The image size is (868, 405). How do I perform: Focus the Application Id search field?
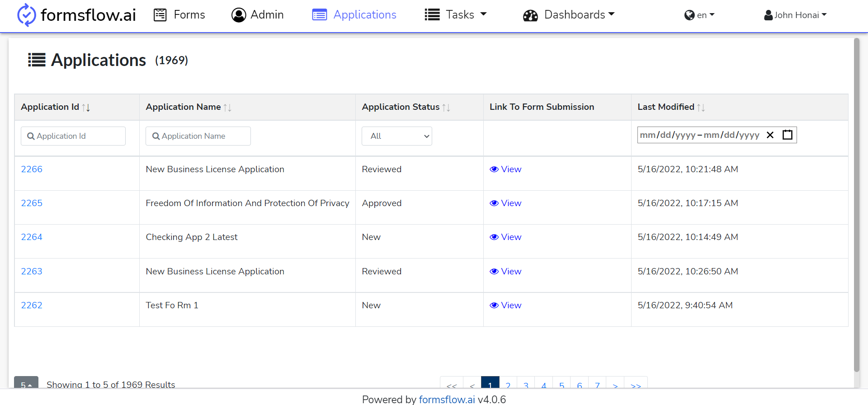[73, 136]
